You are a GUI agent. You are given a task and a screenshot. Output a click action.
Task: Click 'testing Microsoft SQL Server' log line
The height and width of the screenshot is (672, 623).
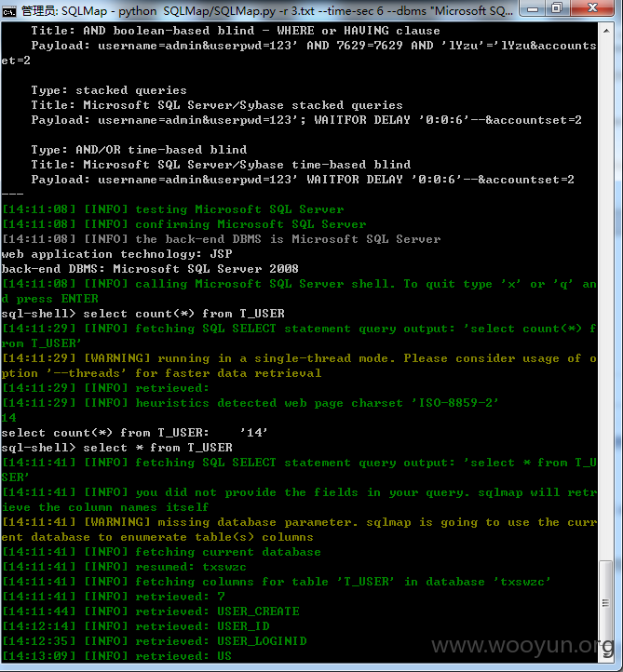click(x=173, y=209)
